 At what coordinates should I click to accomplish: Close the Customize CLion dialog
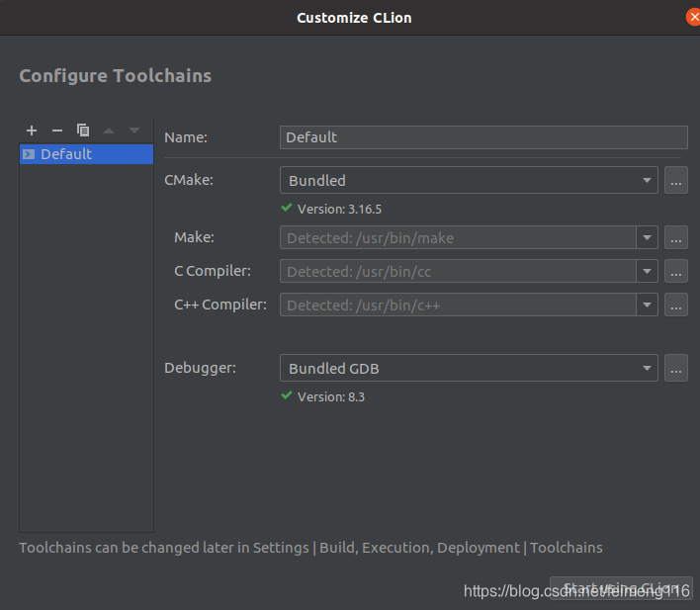[x=694, y=18]
